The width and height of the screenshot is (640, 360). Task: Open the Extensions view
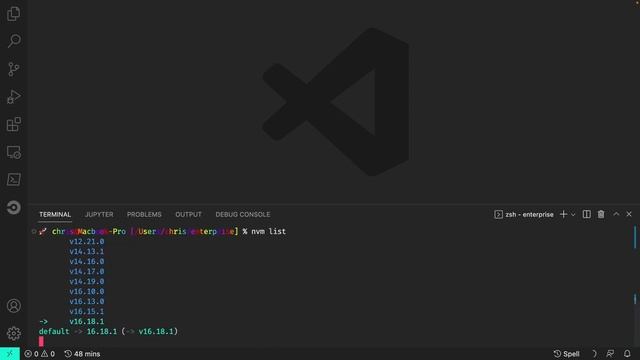pyautogui.click(x=13, y=124)
